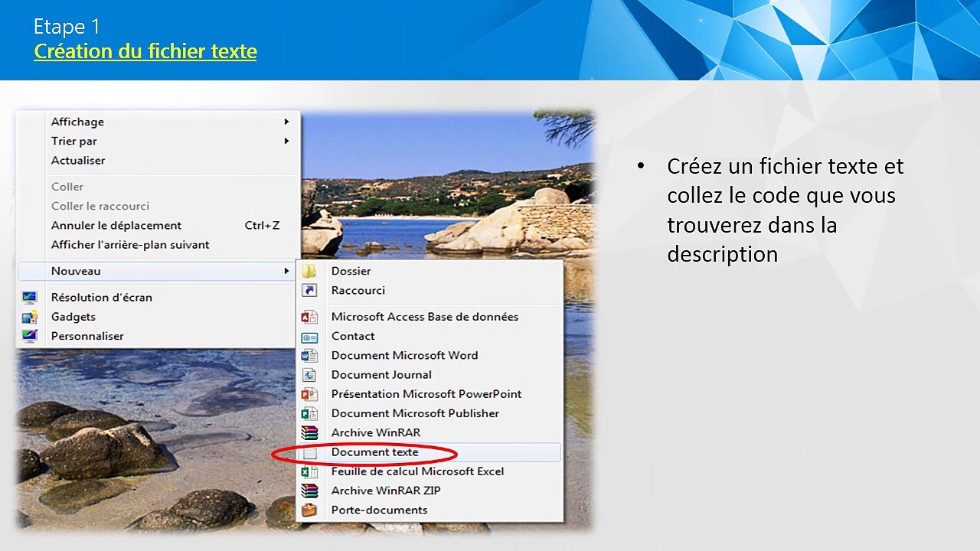Create a new Dossier
The width and height of the screenshot is (980, 551).
[430, 271]
